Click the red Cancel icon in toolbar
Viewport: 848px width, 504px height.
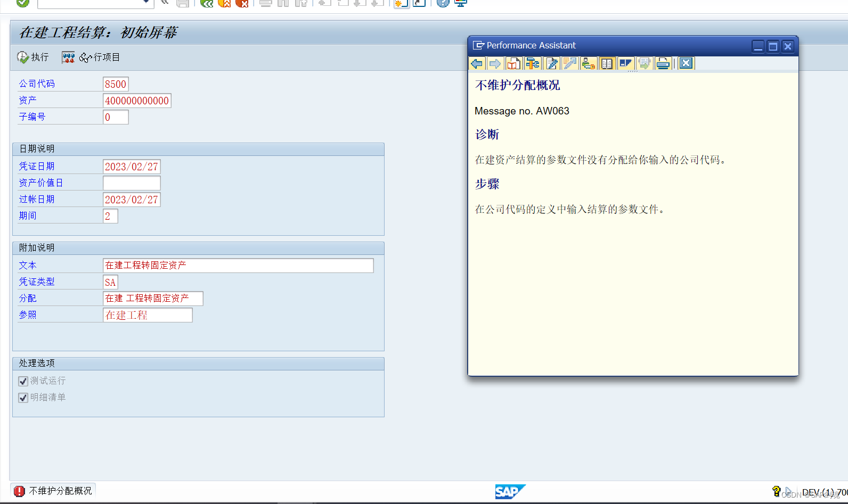242,3
